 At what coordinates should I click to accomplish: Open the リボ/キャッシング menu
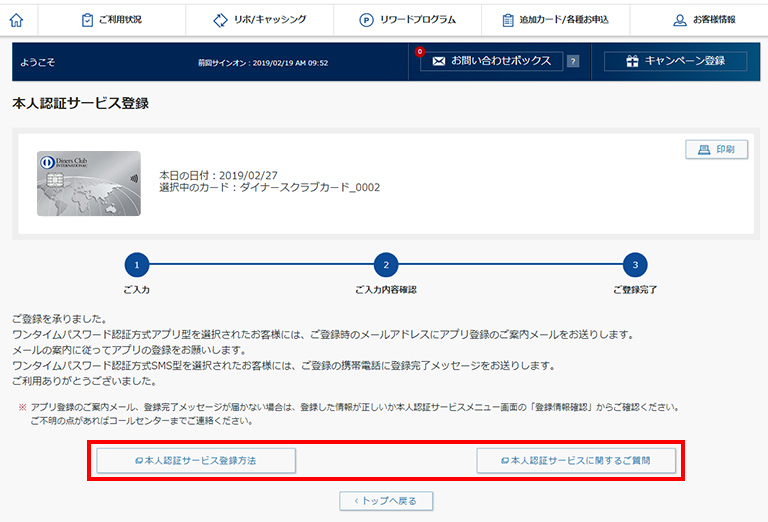(260, 19)
